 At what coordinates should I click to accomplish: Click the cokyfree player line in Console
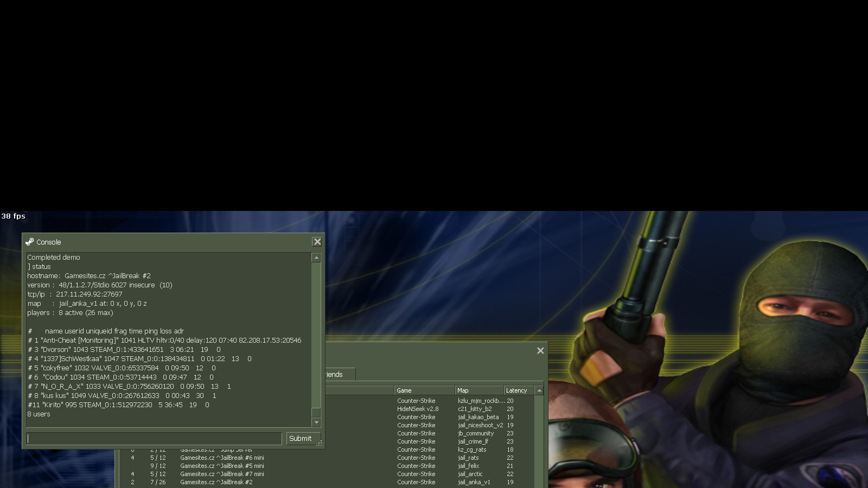click(122, 368)
